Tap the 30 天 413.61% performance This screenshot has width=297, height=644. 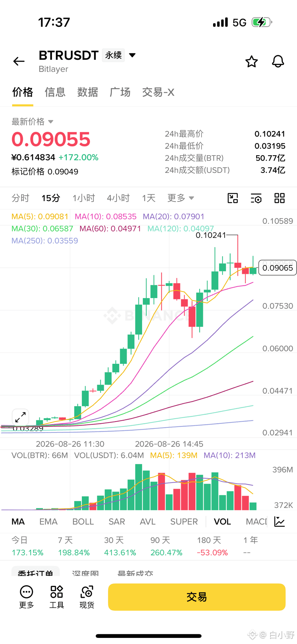coord(120,546)
